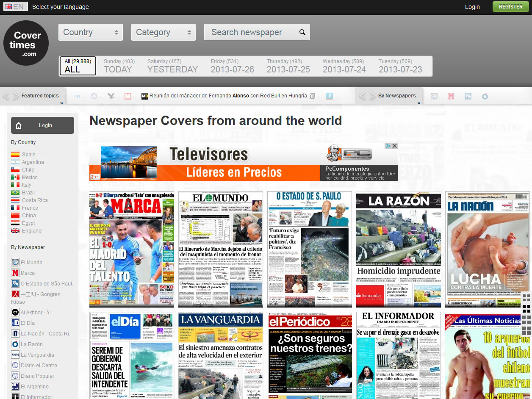
Task: Click the sidebar Login button
Action: (x=42, y=125)
